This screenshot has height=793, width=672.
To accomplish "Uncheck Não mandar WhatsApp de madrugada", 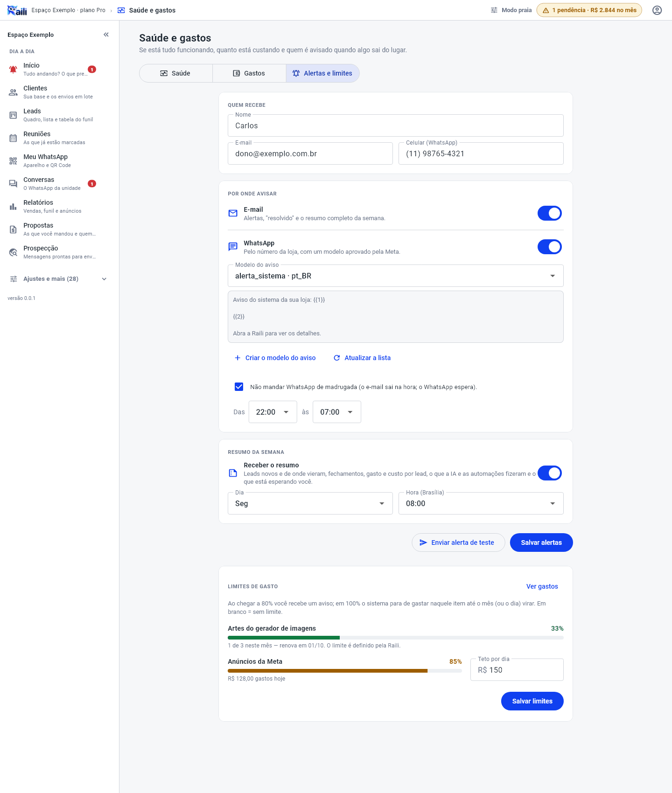I will click(239, 387).
